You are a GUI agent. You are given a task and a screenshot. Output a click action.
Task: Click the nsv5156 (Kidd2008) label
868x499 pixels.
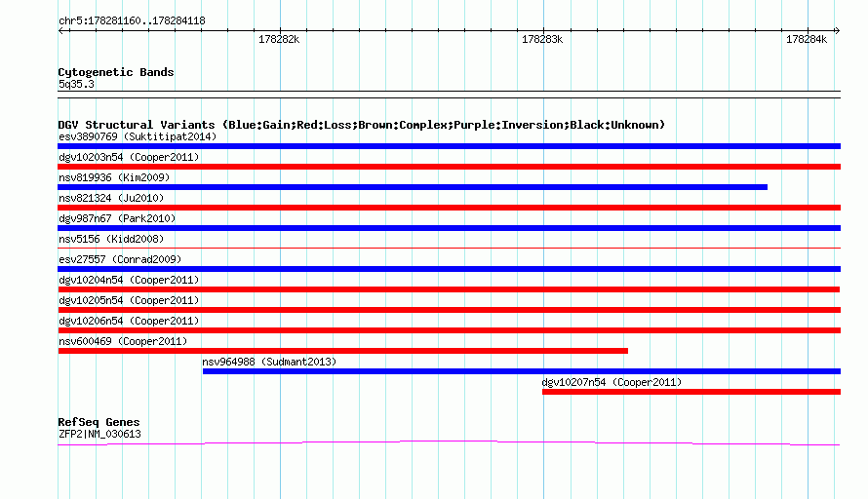pos(111,239)
